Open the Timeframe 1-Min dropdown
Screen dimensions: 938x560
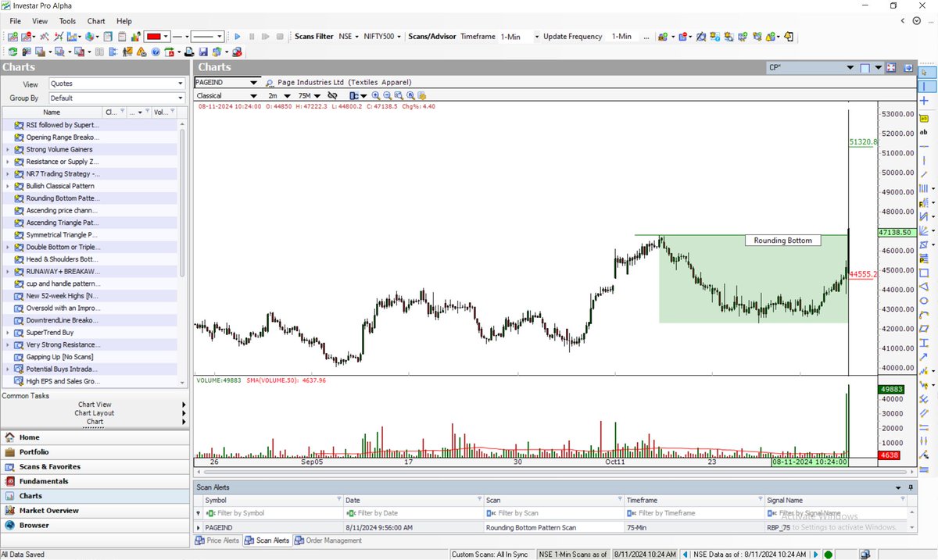[520, 37]
